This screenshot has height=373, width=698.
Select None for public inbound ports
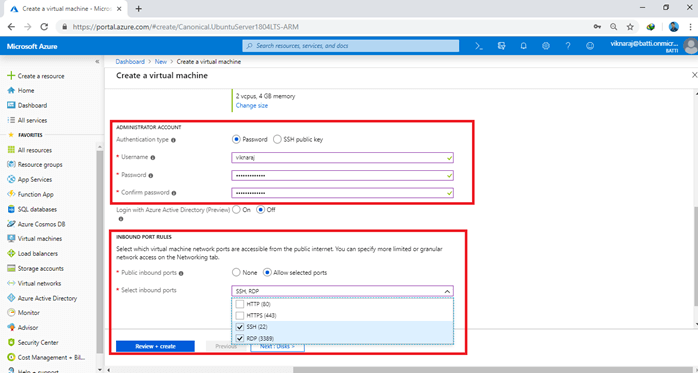pyautogui.click(x=236, y=272)
